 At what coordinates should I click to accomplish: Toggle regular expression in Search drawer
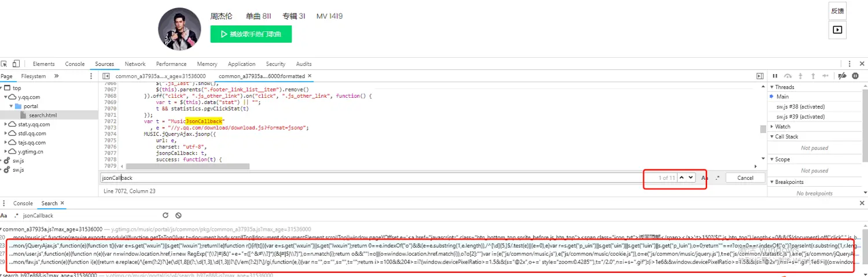pos(16,215)
